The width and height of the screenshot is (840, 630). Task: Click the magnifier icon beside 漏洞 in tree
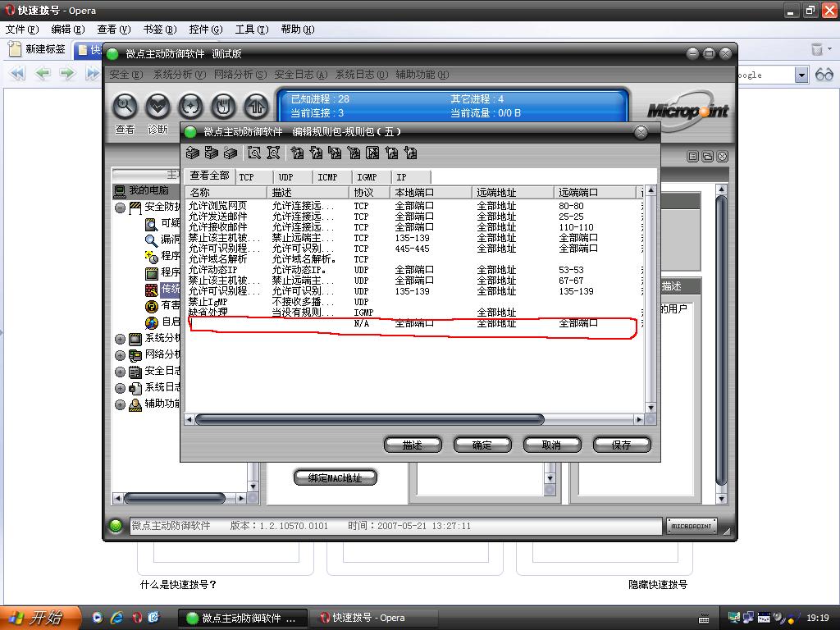tap(152, 240)
